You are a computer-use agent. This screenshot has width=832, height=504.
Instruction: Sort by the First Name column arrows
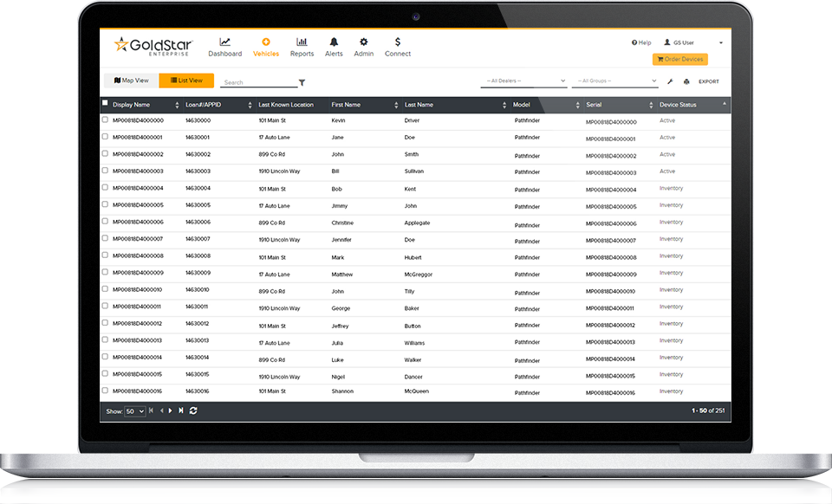(x=396, y=106)
